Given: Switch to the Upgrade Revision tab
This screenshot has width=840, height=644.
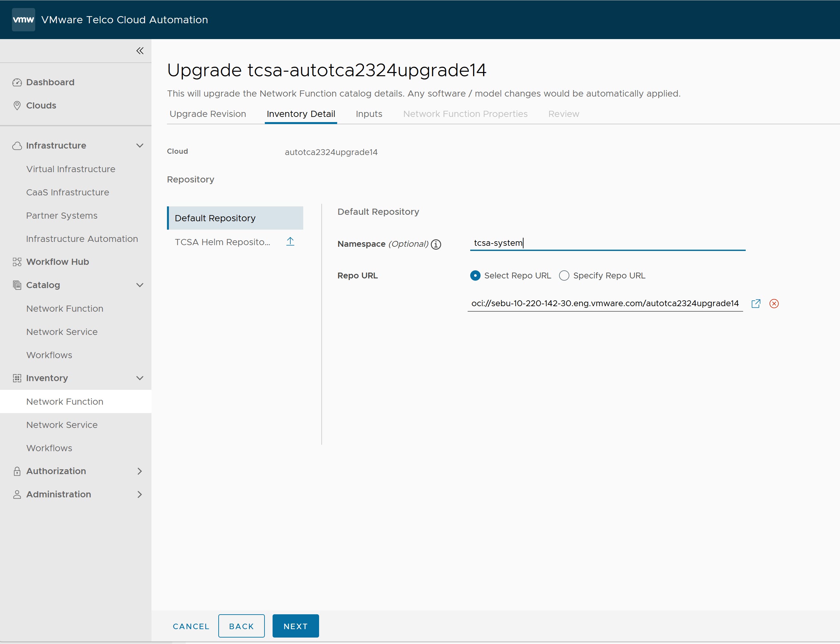Looking at the screenshot, I should (207, 114).
